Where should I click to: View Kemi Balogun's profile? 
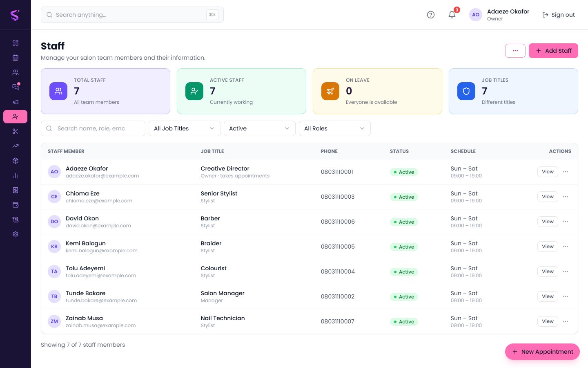[548, 247]
